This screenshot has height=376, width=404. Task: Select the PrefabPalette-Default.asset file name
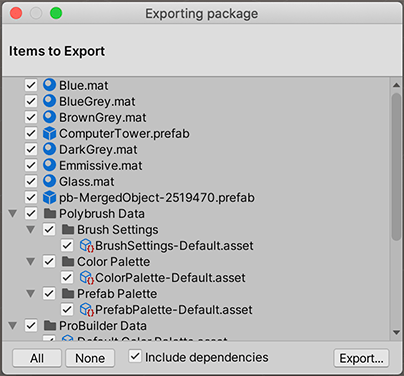174,310
